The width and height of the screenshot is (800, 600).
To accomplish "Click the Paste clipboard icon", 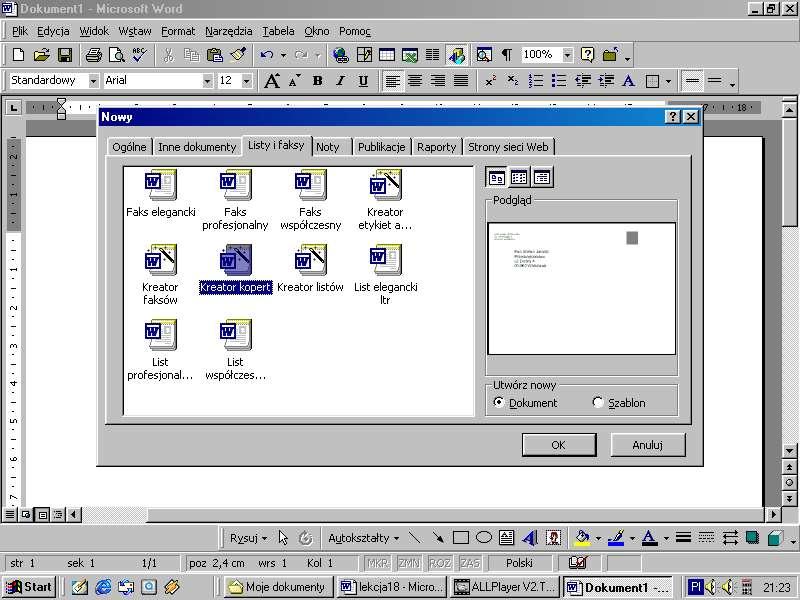I will coord(215,55).
